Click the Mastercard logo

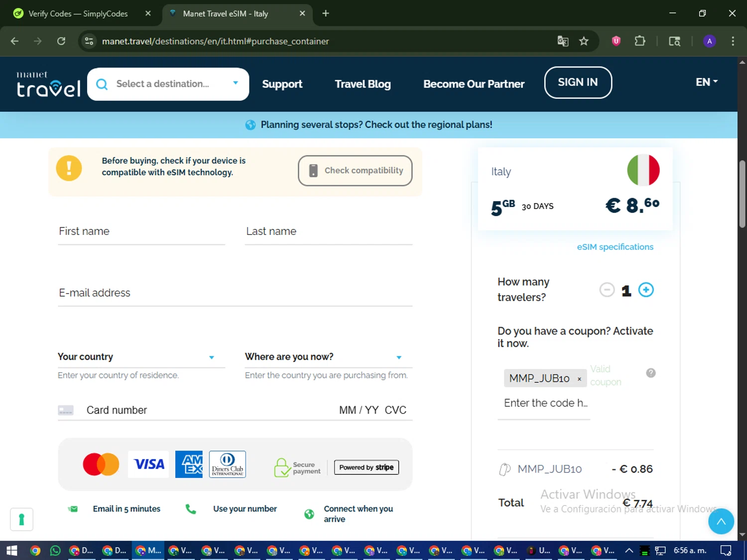tap(101, 464)
